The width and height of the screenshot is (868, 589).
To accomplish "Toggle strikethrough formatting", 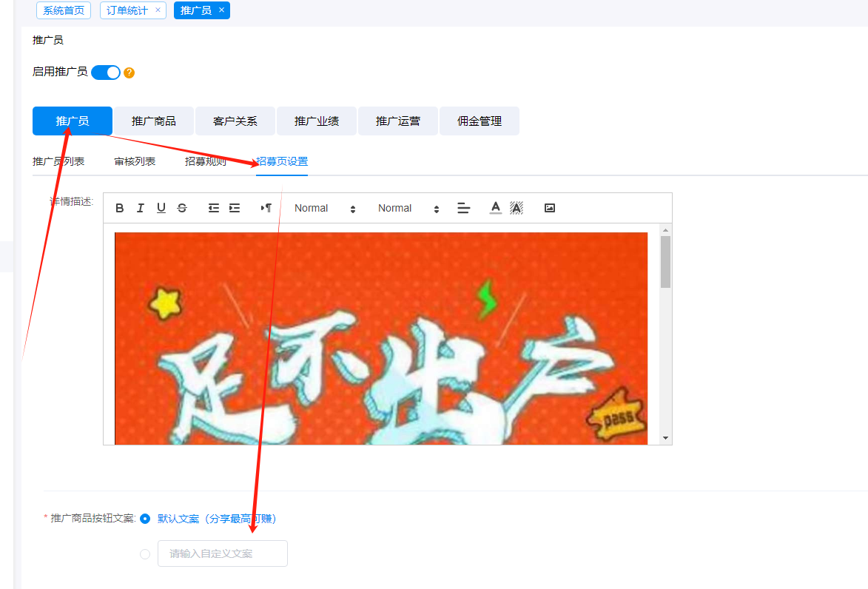I will (182, 208).
